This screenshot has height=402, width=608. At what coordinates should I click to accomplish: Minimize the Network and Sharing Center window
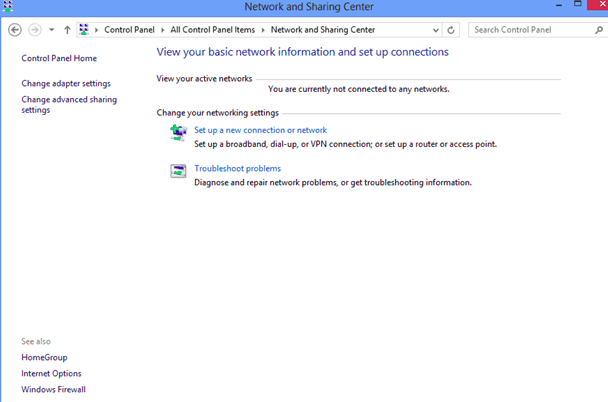point(559,5)
